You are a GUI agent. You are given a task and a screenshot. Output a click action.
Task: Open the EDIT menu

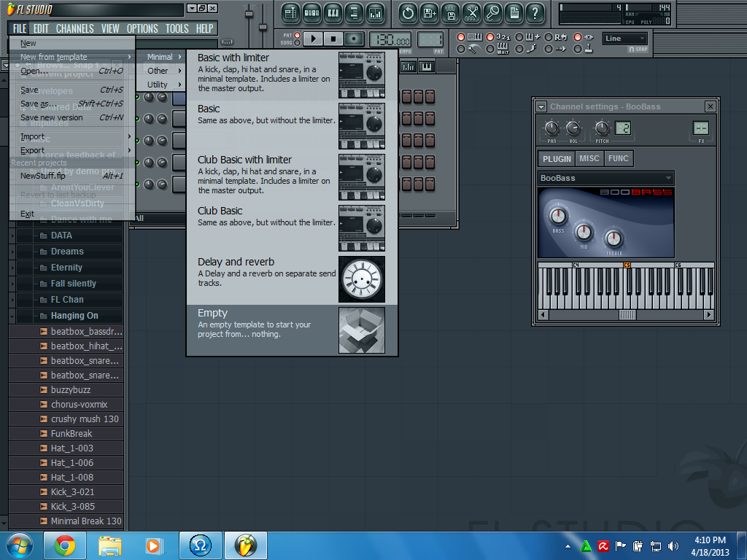41,28
